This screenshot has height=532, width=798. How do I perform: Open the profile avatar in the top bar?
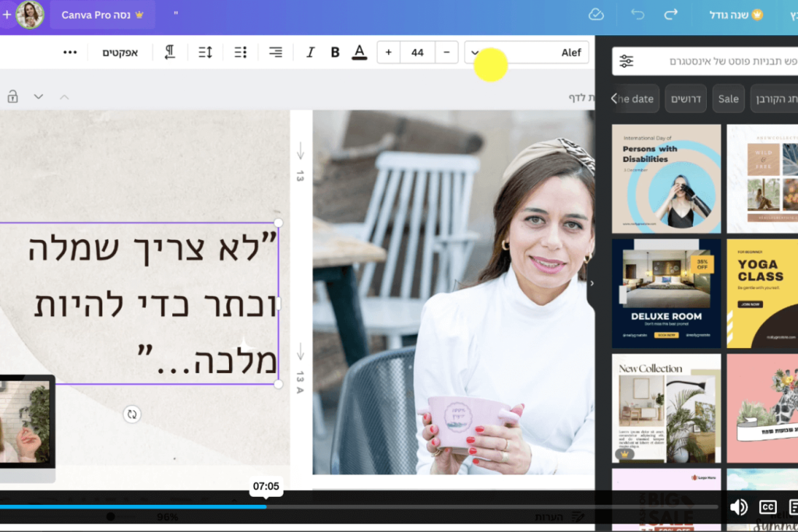coord(30,15)
